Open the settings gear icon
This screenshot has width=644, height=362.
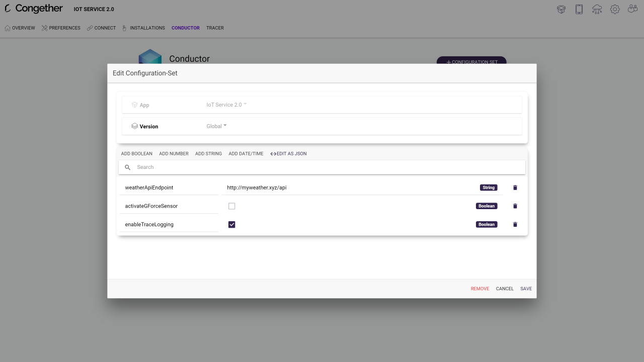point(615,9)
